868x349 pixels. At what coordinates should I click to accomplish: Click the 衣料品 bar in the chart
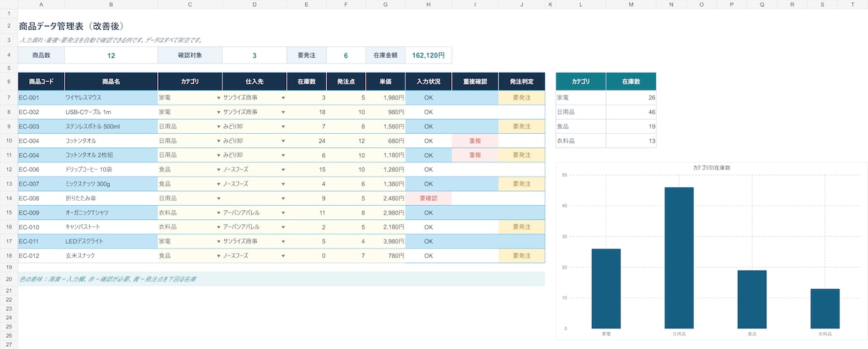click(x=825, y=308)
